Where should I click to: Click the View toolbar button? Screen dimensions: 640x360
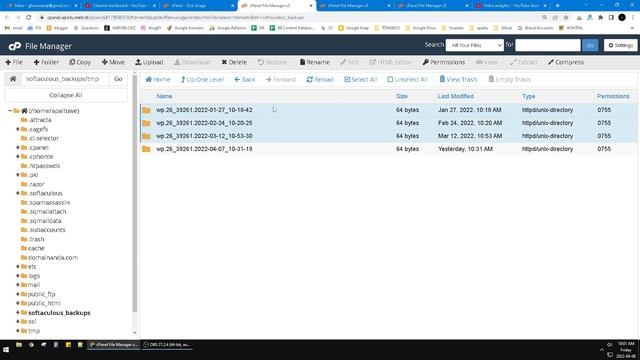click(x=487, y=62)
